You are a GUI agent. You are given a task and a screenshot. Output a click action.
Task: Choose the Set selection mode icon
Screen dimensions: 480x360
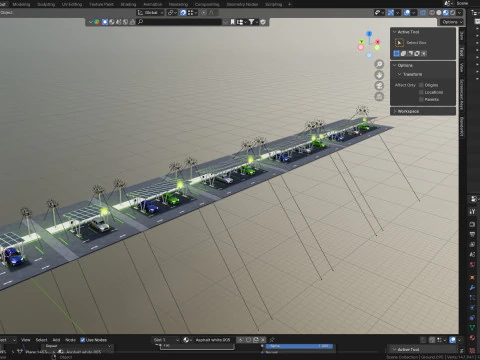397,53
